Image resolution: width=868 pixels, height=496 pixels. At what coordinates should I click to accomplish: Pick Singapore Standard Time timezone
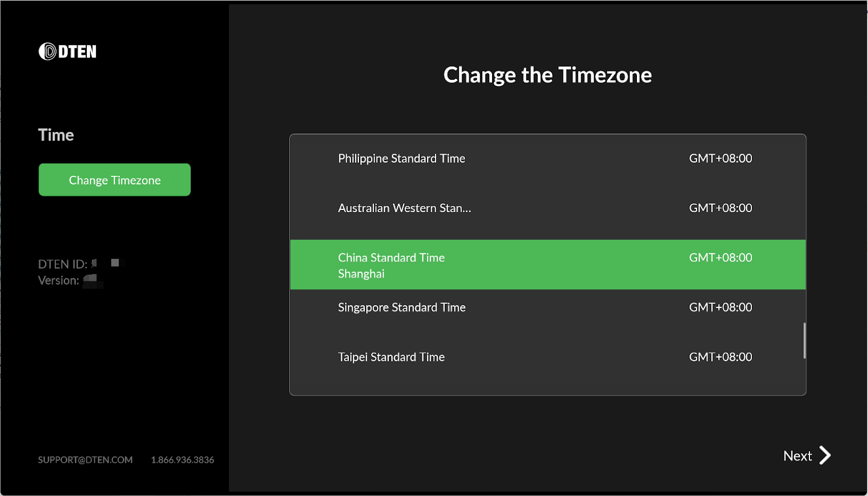pos(548,307)
